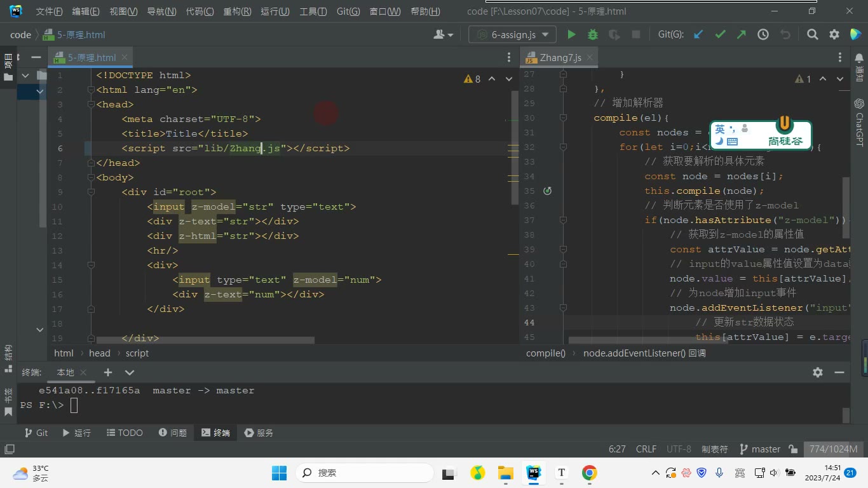
Task: Commit changes using the green checkmark
Action: coord(720,34)
